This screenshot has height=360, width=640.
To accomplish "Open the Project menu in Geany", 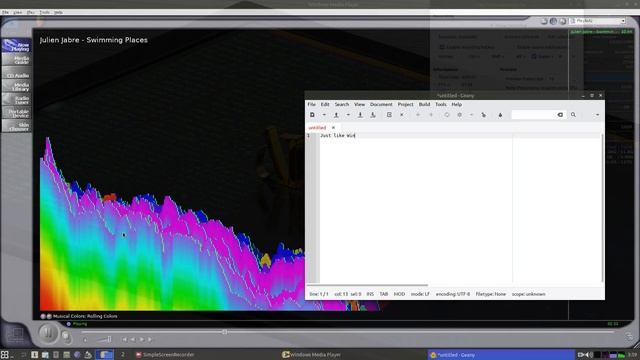I will [405, 104].
